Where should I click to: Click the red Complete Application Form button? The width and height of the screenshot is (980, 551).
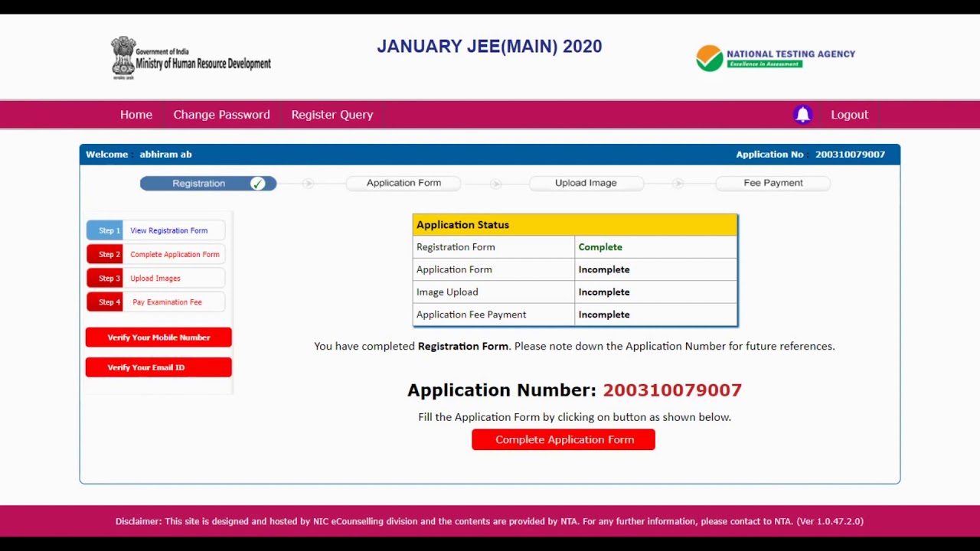click(x=563, y=439)
